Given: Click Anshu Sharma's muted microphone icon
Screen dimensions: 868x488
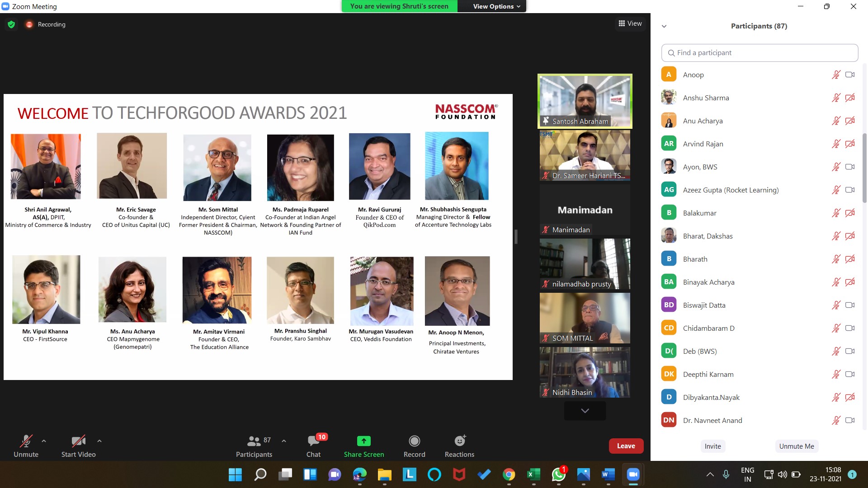Looking at the screenshot, I should tap(836, 98).
